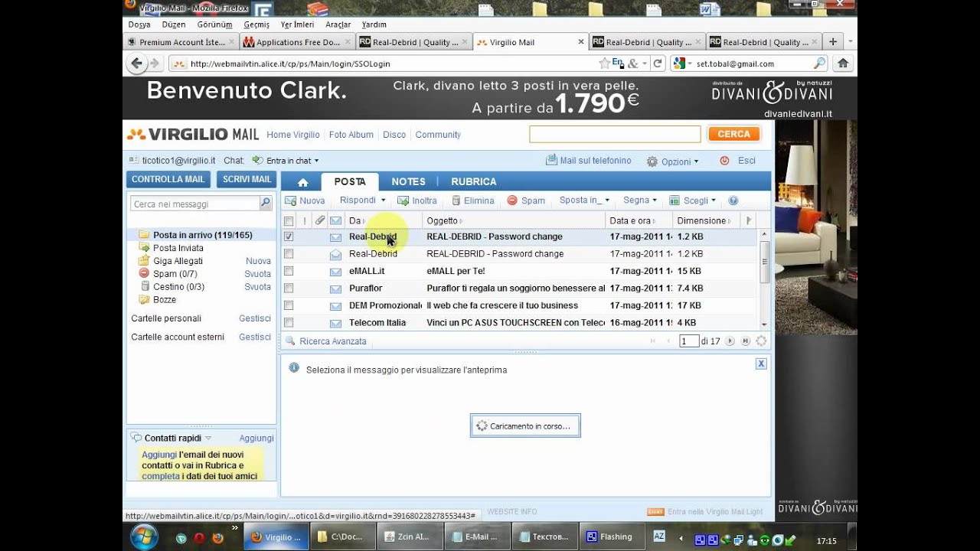Open the Bozze folder
The width and height of the screenshot is (980, 551).
click(165, 300)
